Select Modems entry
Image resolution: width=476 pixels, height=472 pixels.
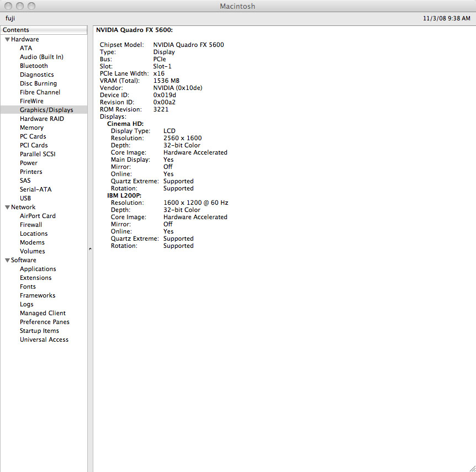click(x=32, y=242)
